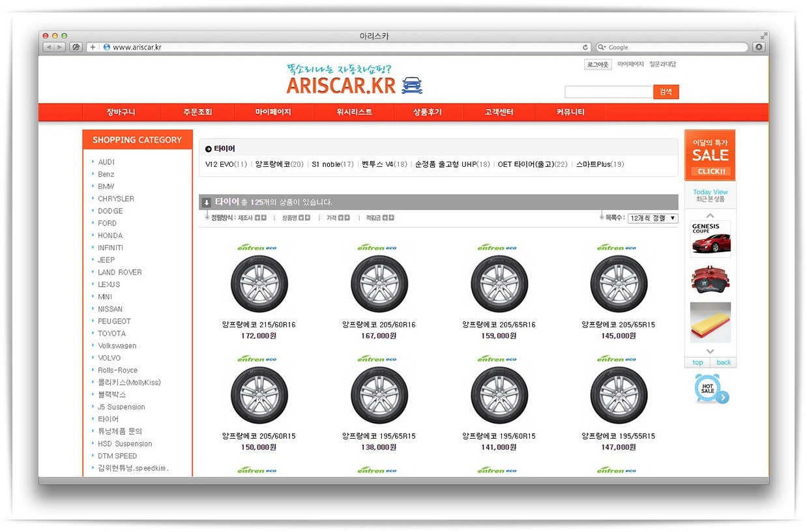The height and width of the screenshot is (532, 807).
Task: Click the ARISCAR.KR logo
Action: click(x=341, y=85)
